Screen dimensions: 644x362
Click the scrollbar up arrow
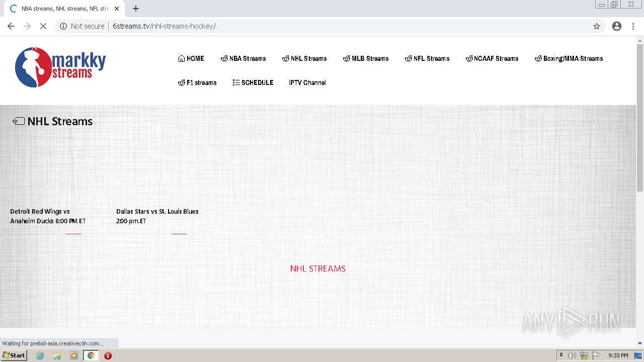click(x=640, y=40)
